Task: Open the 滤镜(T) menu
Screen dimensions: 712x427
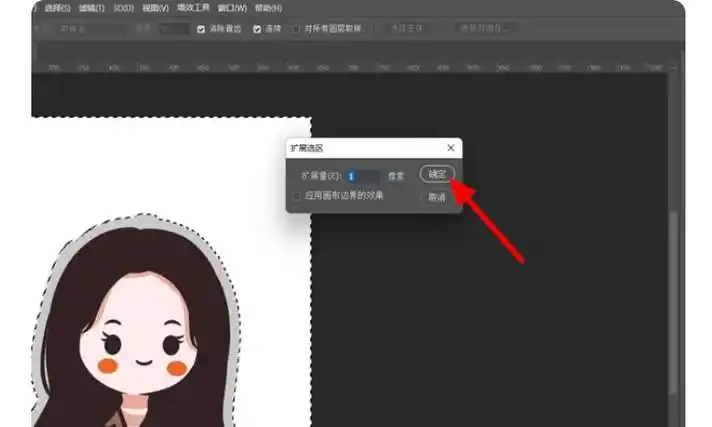Action: (91, 8)
